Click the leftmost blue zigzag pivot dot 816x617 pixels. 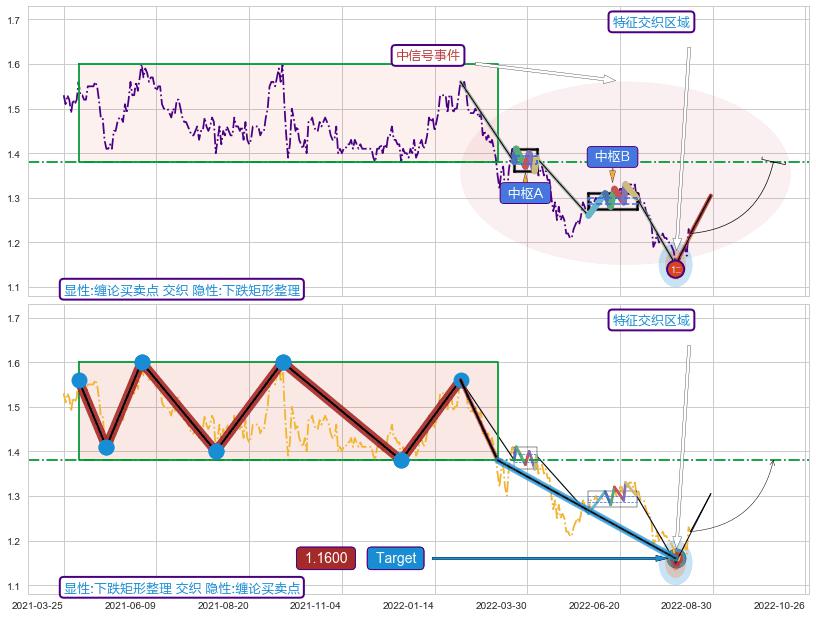tap(80, 380)
